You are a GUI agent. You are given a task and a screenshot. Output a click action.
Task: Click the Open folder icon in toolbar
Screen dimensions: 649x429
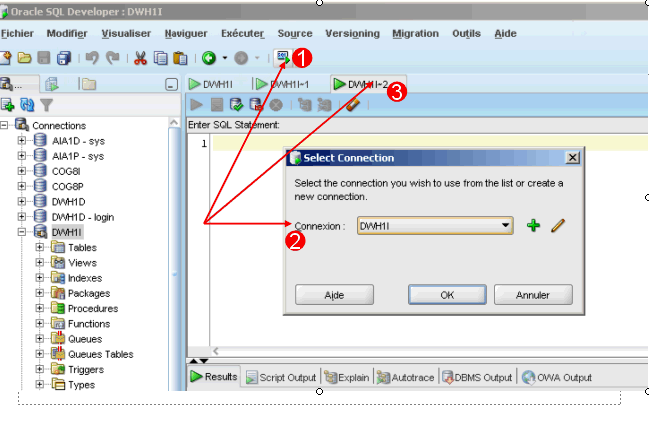tap(24, 58)
